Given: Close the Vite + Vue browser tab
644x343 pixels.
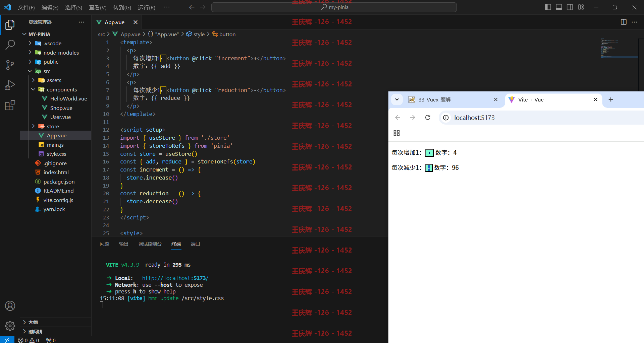Looking at the screenshot, I should tap(595, 99).
